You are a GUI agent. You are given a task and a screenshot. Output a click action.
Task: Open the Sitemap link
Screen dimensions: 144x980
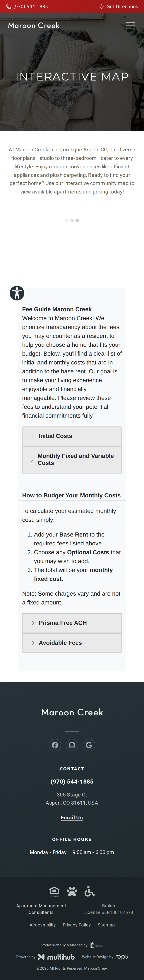[106, 925]
